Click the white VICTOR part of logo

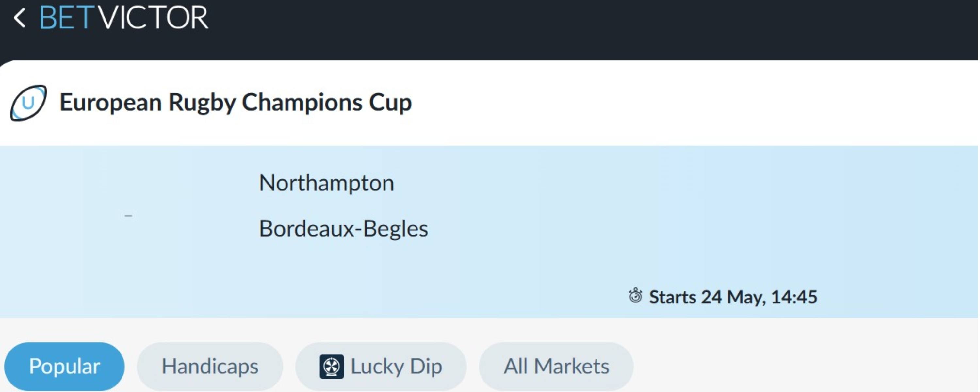tap(153, 18)
